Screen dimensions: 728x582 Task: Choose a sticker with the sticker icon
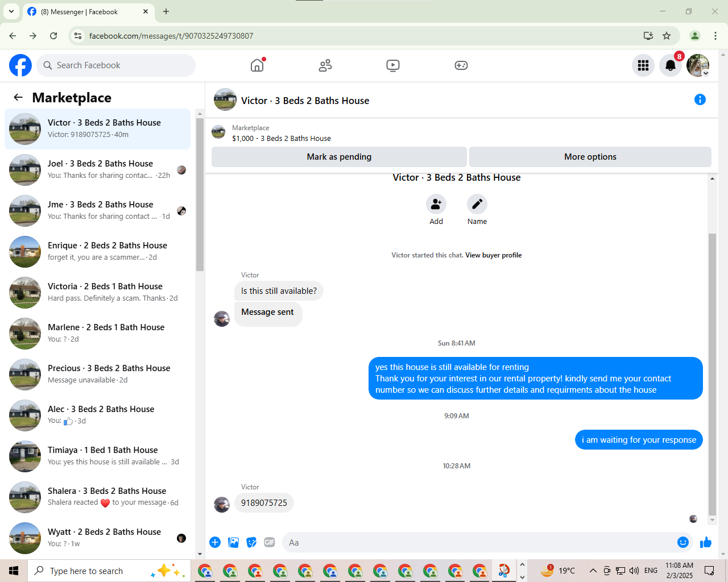coord(251,542)
